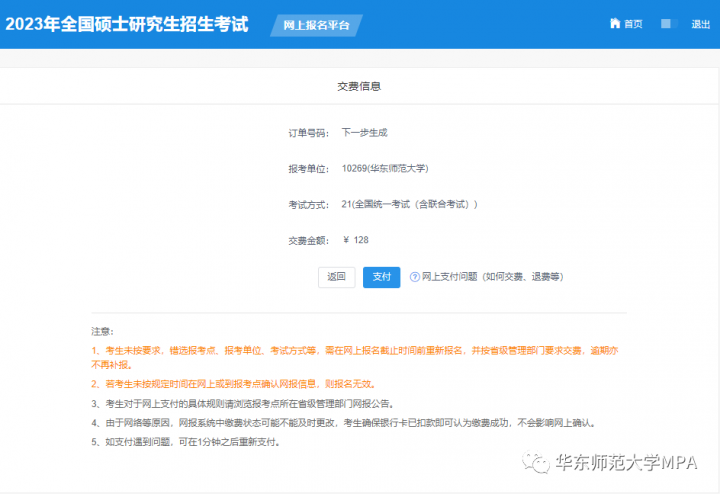
Task: Click note 4 about 缴费状态
Action: click(343, 423)
